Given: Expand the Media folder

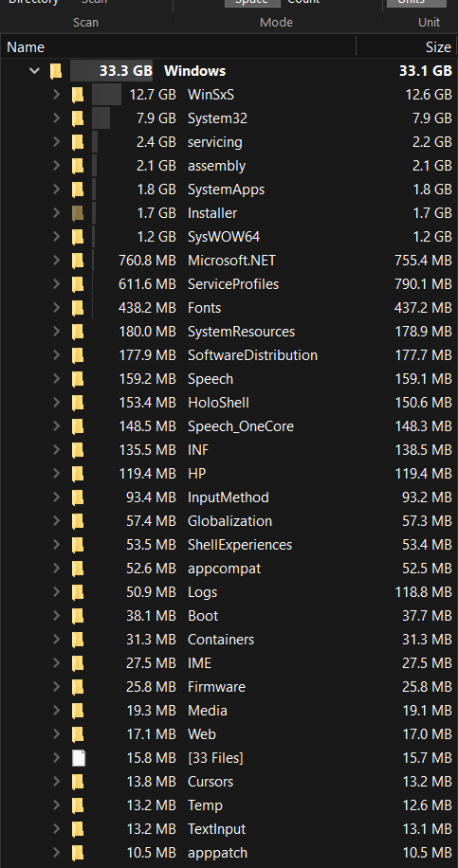Looking at the screenshot, I should pyautogui.click(x=56, y=711).
